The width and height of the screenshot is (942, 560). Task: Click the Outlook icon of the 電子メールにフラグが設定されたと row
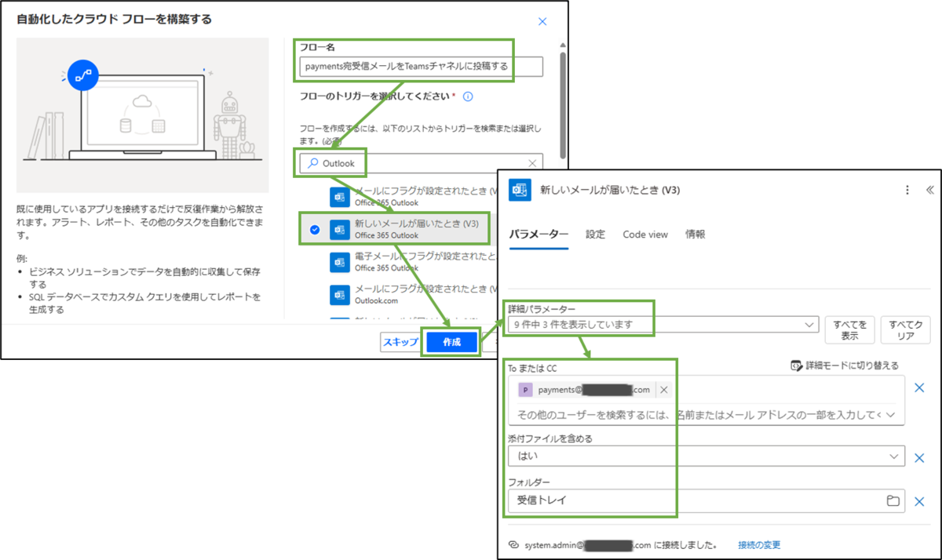339,262
